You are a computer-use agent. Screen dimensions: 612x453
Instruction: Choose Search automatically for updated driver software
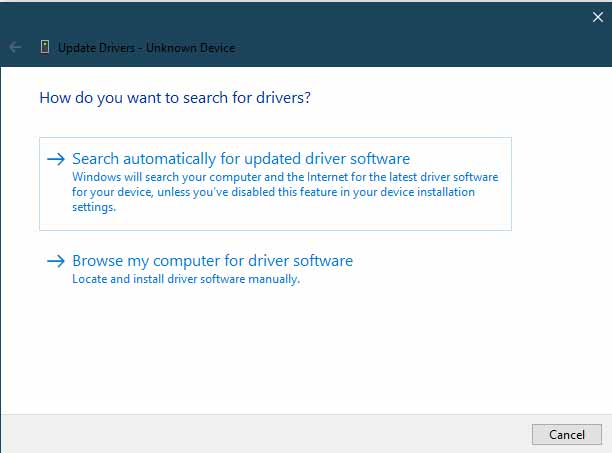tap(275, 184)
